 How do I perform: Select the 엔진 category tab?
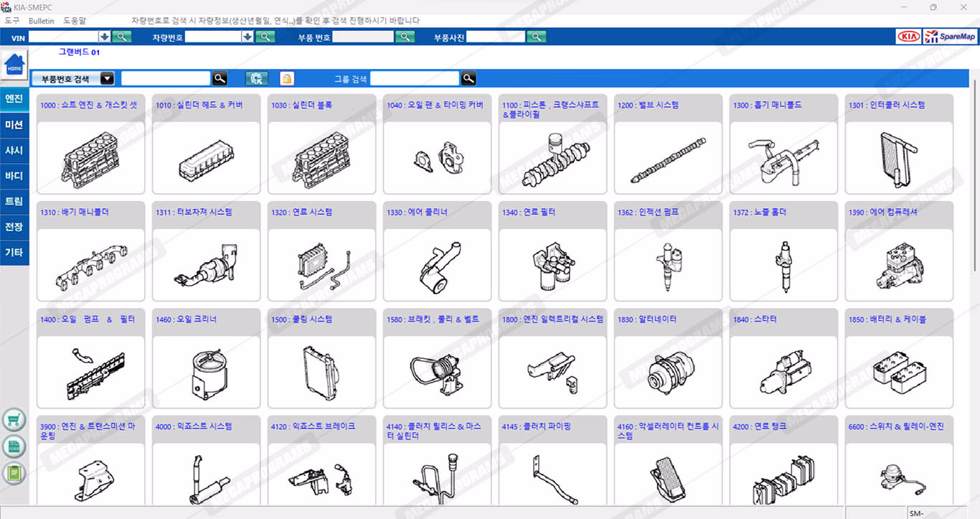coord(14,99)
